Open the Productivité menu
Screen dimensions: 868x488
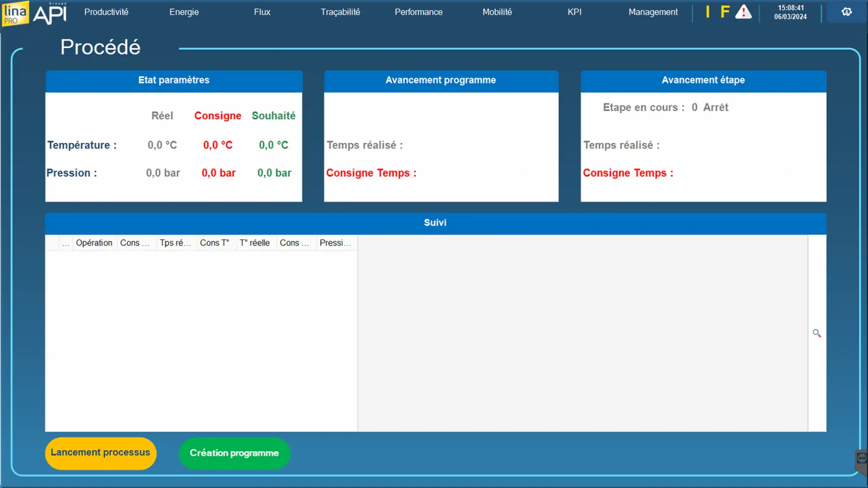(106, 12)
